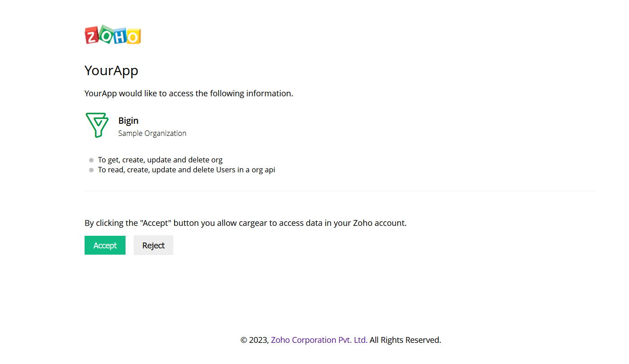The image size is (629, 364).
Task: Click the consent sentence mentioning cargear
Action: click(246, 223)
